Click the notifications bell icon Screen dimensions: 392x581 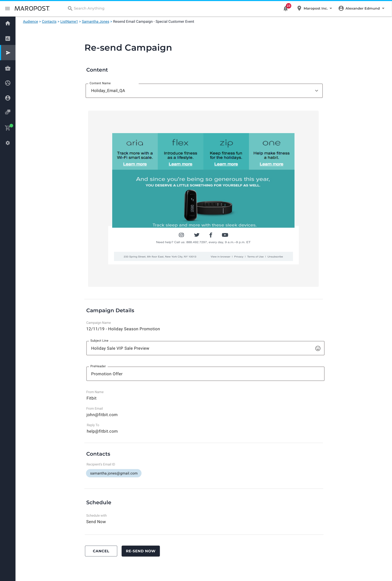point(286,9)
